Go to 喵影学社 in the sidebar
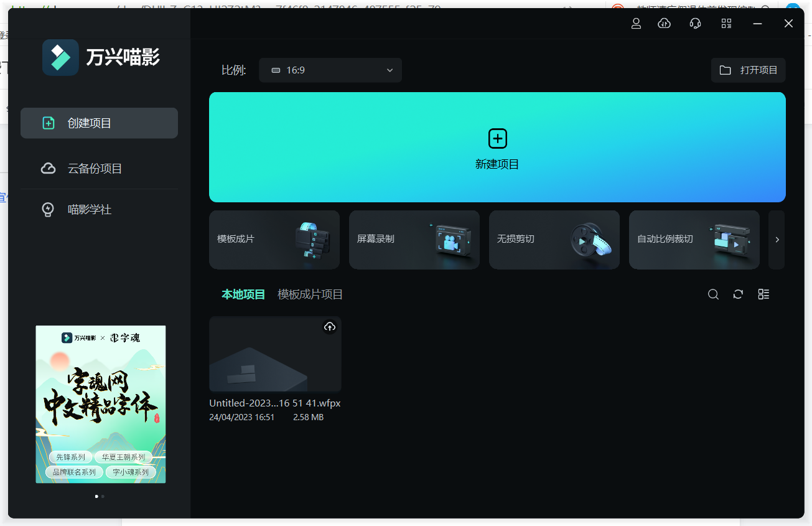 (100, 210)
